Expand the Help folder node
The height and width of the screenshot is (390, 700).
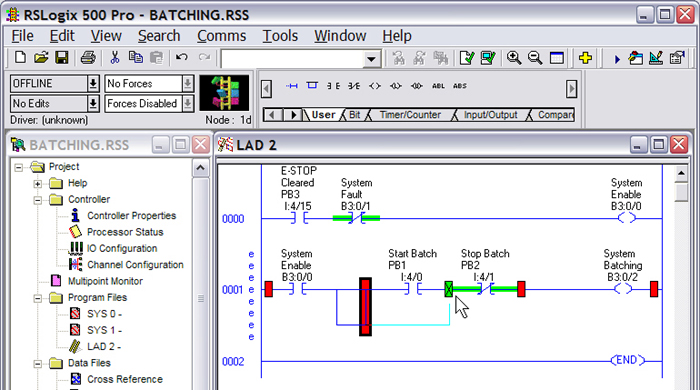38,184
